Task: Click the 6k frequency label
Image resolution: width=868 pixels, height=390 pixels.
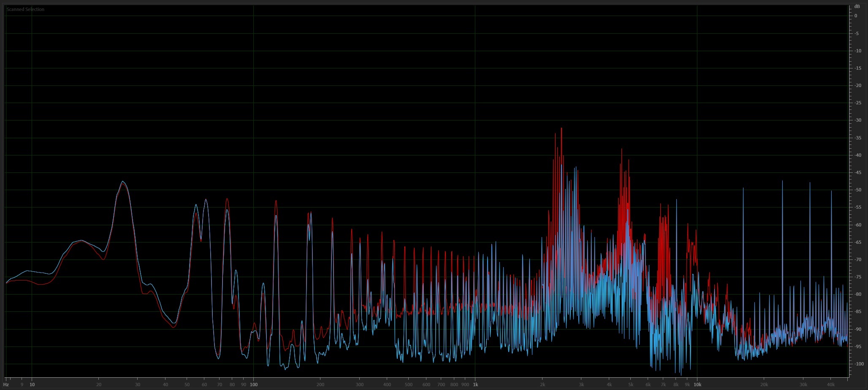Action: point(648,385)
